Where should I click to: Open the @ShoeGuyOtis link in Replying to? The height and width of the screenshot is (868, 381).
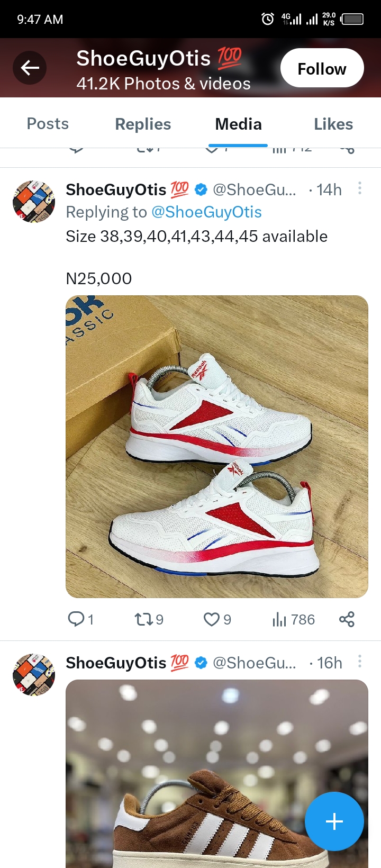click(207, 212)
